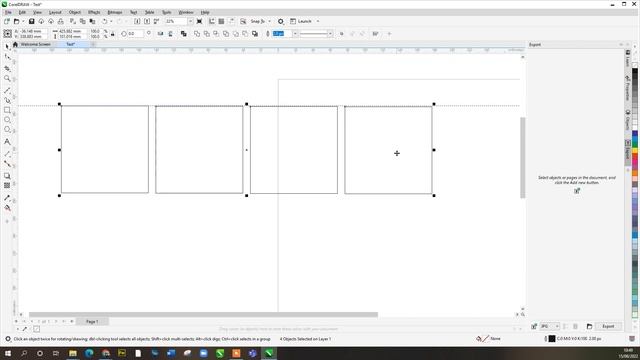Click the Undo arrow icon

104,21
